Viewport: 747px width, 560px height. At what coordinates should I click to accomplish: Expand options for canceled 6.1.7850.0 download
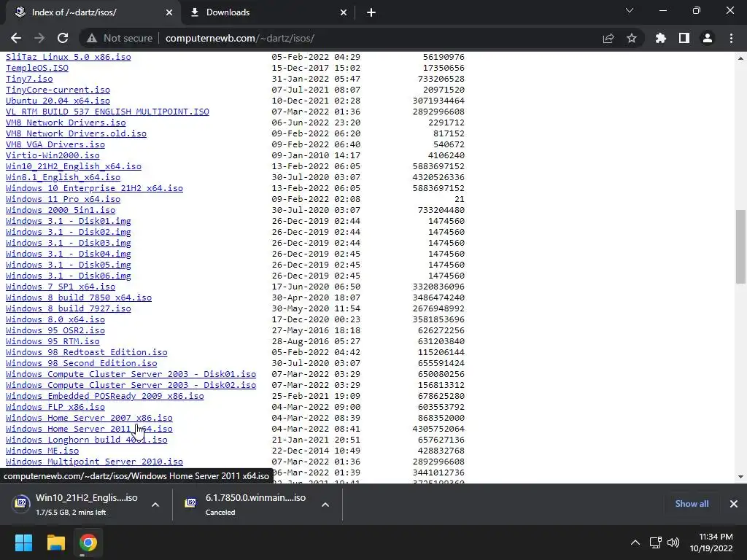325,505
